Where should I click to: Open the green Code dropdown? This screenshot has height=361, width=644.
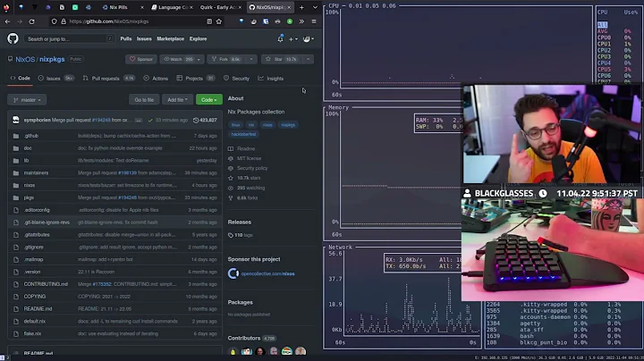[x=209, y=100]
